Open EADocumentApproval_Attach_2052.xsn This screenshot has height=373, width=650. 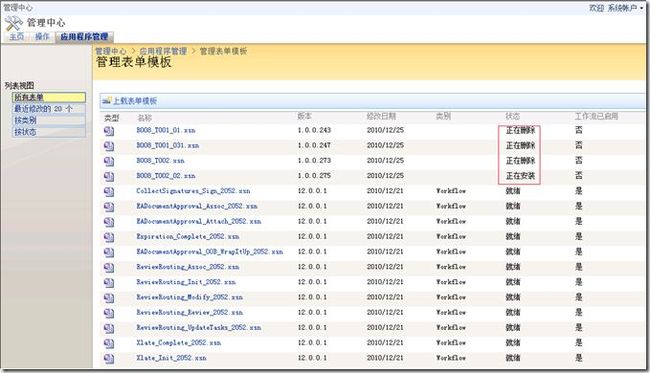pos(199,221)
